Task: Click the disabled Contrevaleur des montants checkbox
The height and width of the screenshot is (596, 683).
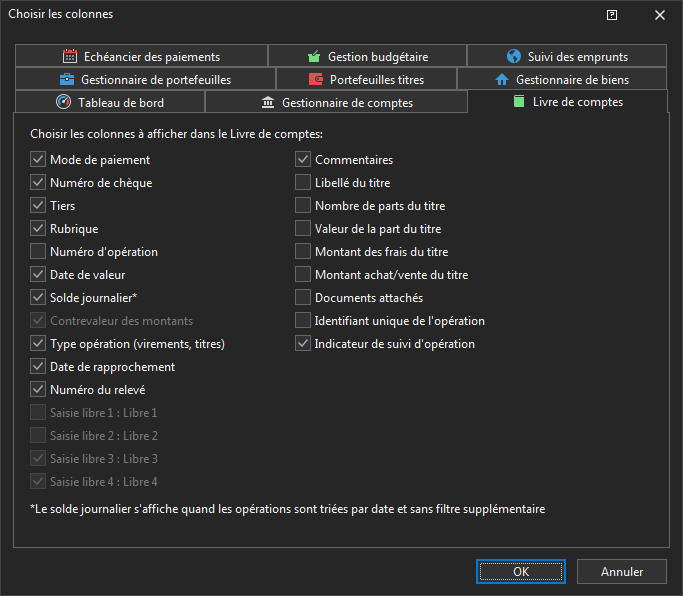Action: [x=38, y=321]
